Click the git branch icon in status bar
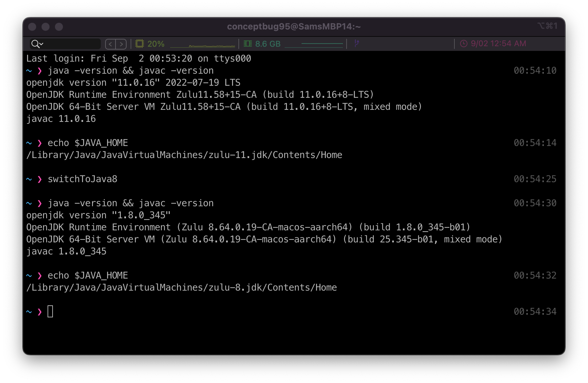The height and width of the screenshot is (383, 588). (357, 44)
